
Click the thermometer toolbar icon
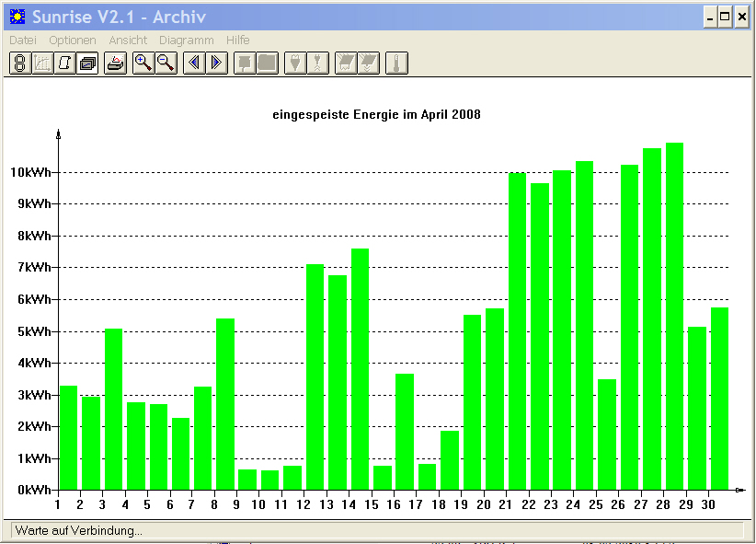point(396,64)
